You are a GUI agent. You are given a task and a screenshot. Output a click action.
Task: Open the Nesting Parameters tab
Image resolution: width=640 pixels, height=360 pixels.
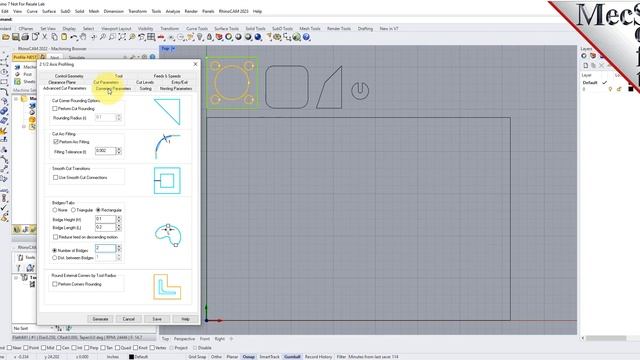point(176,88)
